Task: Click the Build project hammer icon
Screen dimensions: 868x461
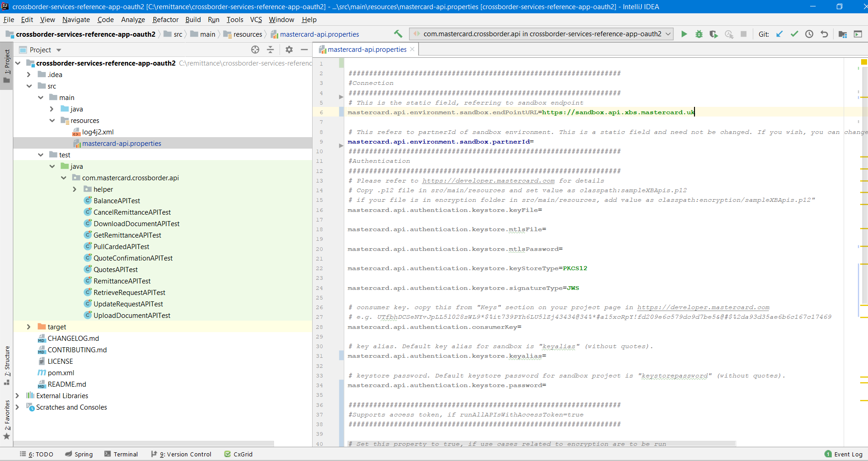Action: click(x=398, y=34)
